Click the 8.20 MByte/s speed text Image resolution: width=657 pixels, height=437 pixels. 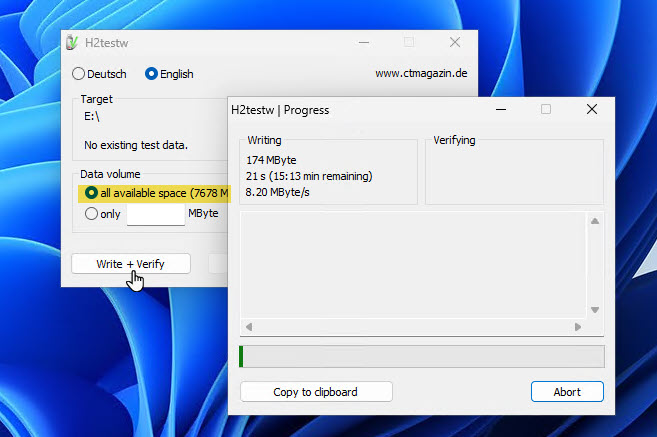point(277,192)
